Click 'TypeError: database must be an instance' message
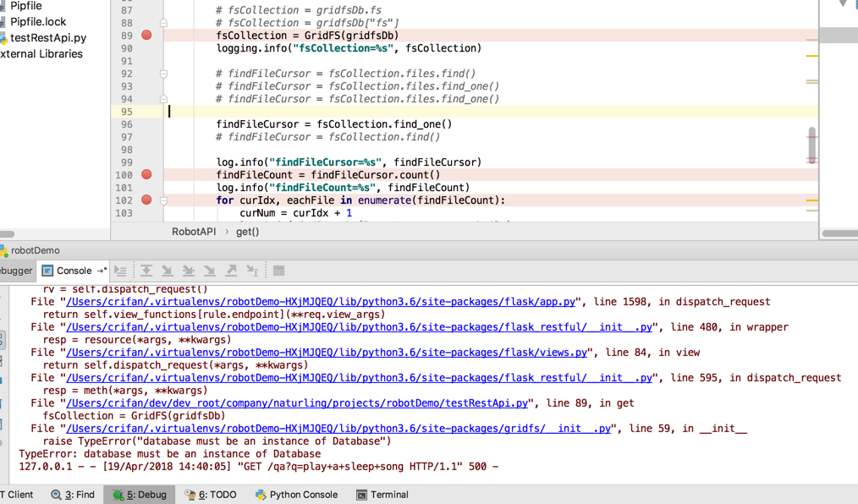Image resolution: width=858 pixels, height=504 pixels. click(x=169, y=454)
